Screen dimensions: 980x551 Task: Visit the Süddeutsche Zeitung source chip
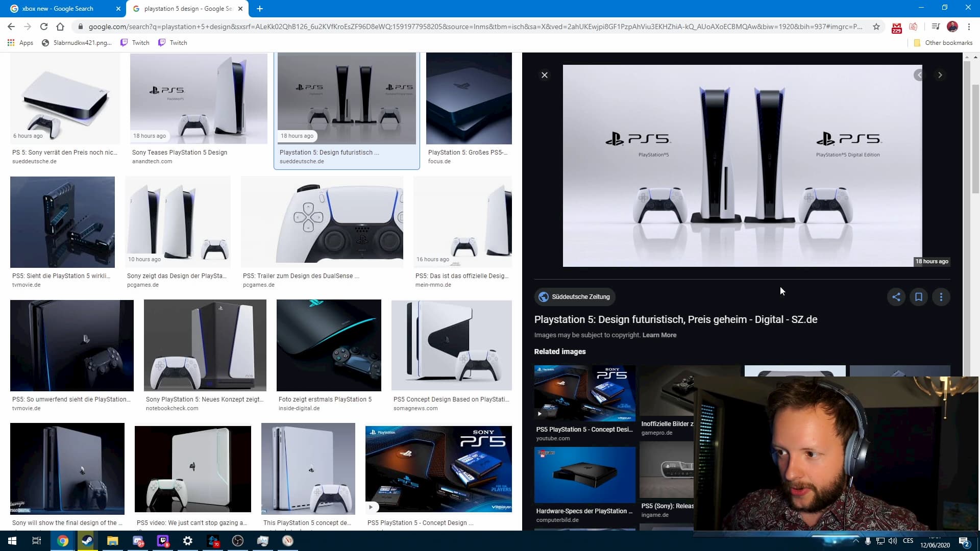tap(575, 297)
